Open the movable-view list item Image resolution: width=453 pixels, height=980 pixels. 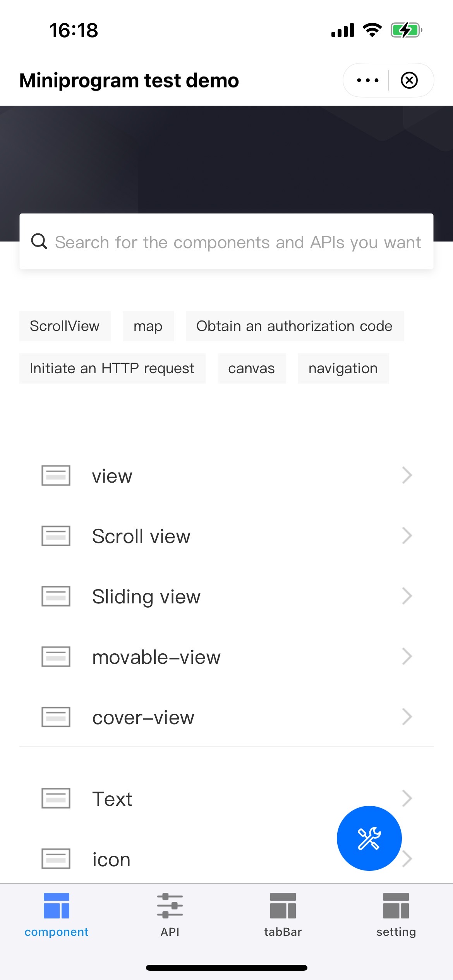coord(156,657)
